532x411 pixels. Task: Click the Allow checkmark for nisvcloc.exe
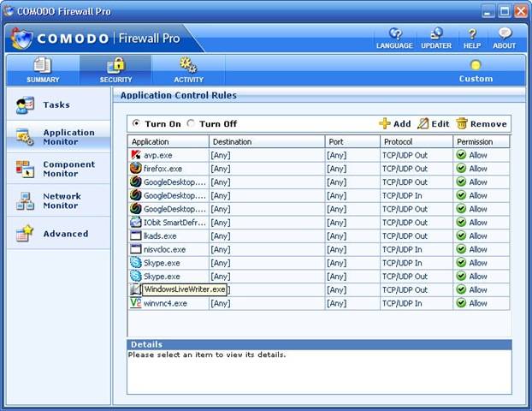point(461,249)
